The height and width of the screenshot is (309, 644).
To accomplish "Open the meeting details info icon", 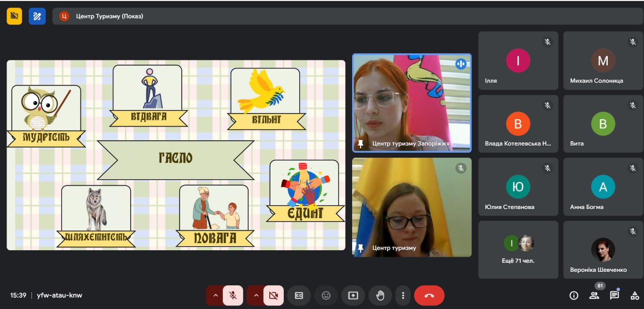I will [x=574, y=295].
